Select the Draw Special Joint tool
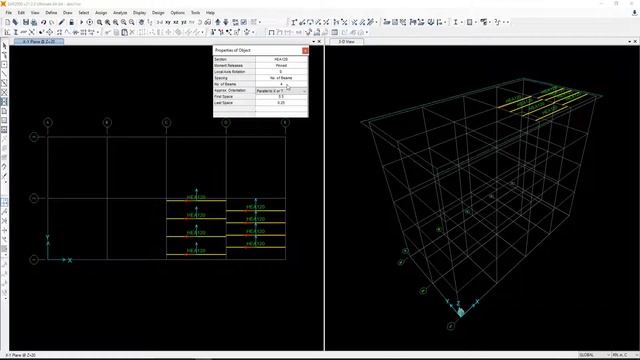This screenshot has height=360, width=640. pos(4,64)
